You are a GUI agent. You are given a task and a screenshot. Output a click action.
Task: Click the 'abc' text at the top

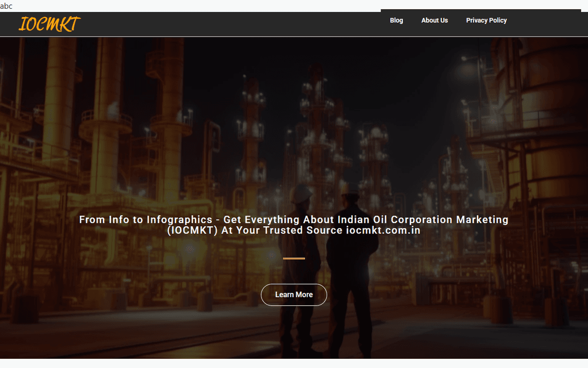tap(7, 6)
